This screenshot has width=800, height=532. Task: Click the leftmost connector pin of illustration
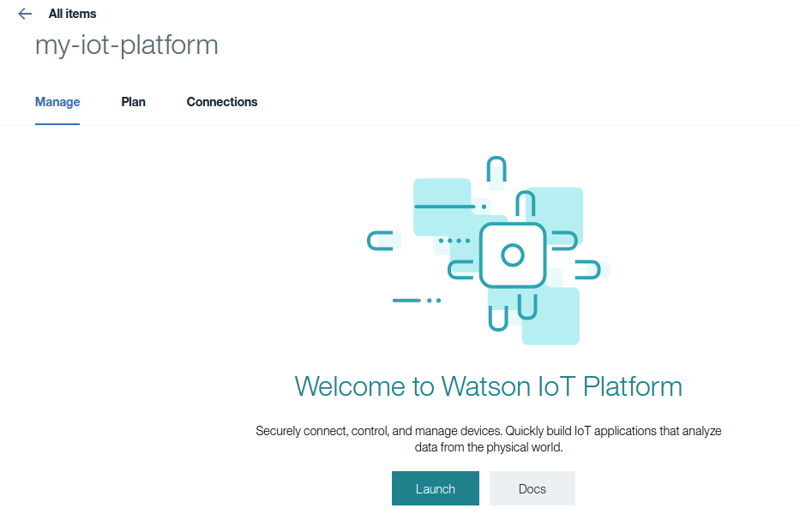coord(380,241)
